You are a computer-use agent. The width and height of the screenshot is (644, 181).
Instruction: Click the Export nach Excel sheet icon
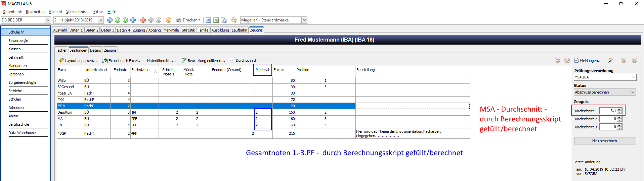(x=105, y=60)
